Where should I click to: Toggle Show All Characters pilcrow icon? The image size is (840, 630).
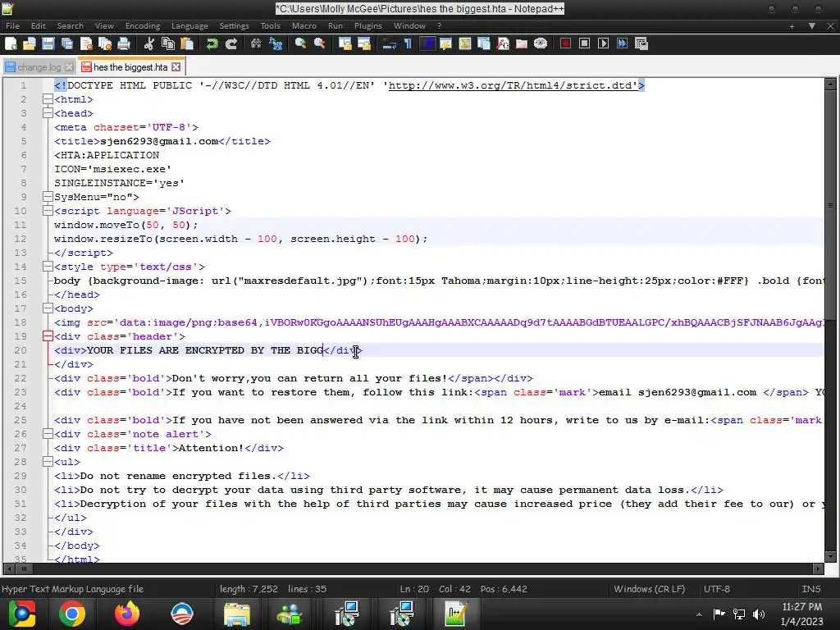point(408,44)
